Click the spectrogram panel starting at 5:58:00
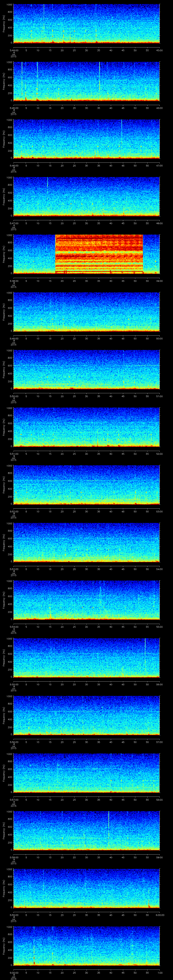This screenshot has width=173, height=980. (x=86, y=831)
